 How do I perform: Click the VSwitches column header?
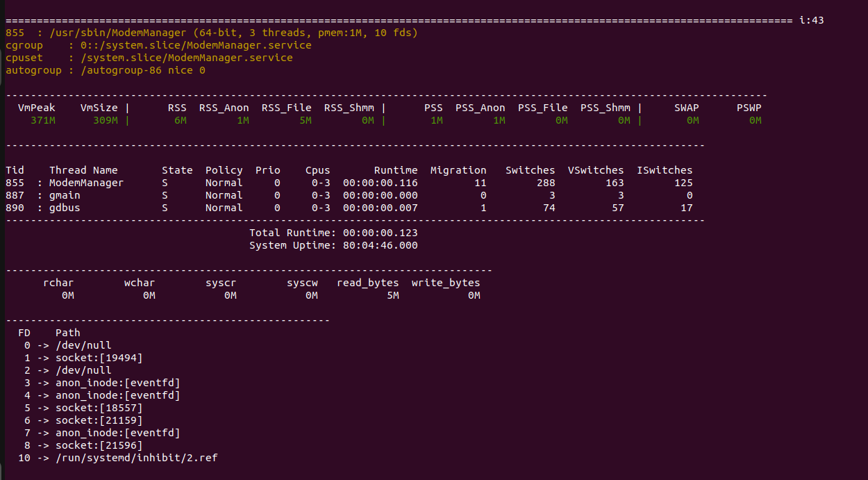click(596, 170)
